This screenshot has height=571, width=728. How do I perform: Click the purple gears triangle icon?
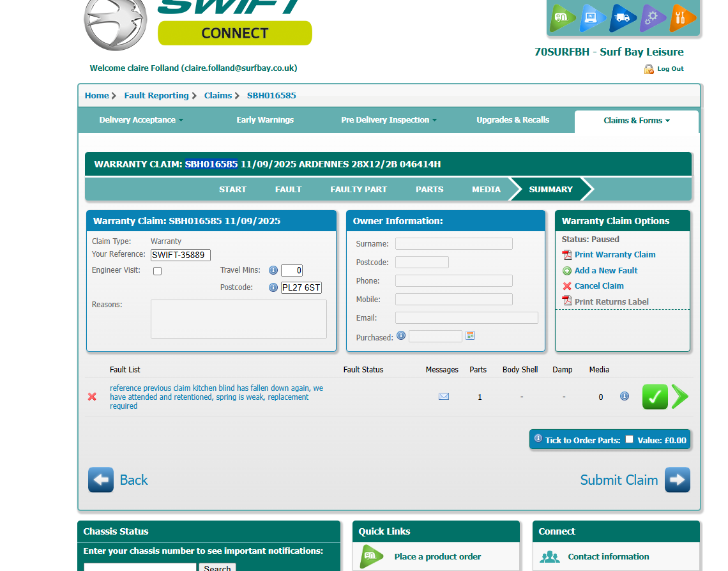[x=652, y=18]
